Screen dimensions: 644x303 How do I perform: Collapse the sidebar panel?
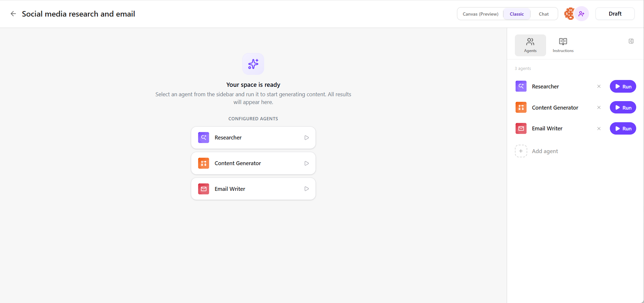[631, 41]
